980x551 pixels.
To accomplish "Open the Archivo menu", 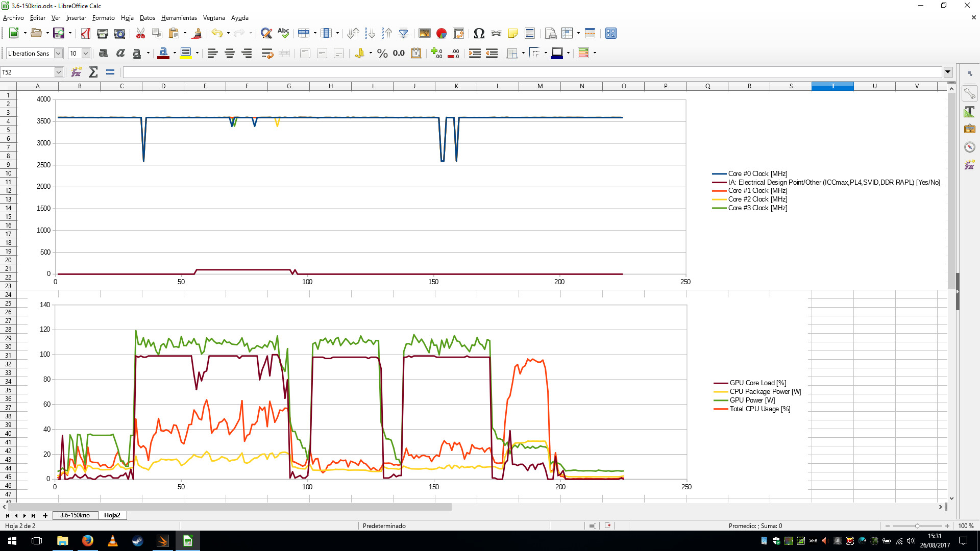I will (13, 18).
